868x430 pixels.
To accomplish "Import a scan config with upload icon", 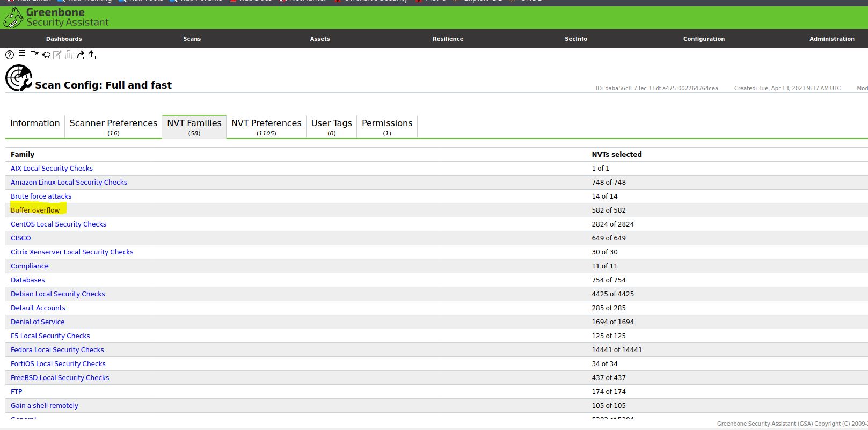I will tap(91, 55).
